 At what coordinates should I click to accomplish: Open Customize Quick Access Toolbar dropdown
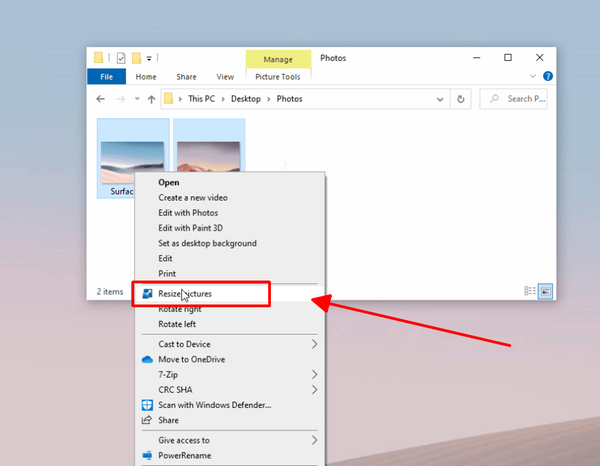click(x=149, y=59)
